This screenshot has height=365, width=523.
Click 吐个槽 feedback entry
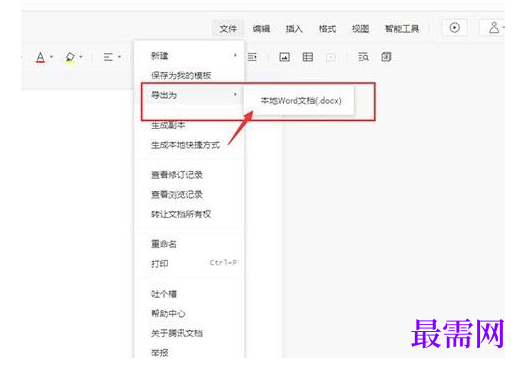[189, 294]
